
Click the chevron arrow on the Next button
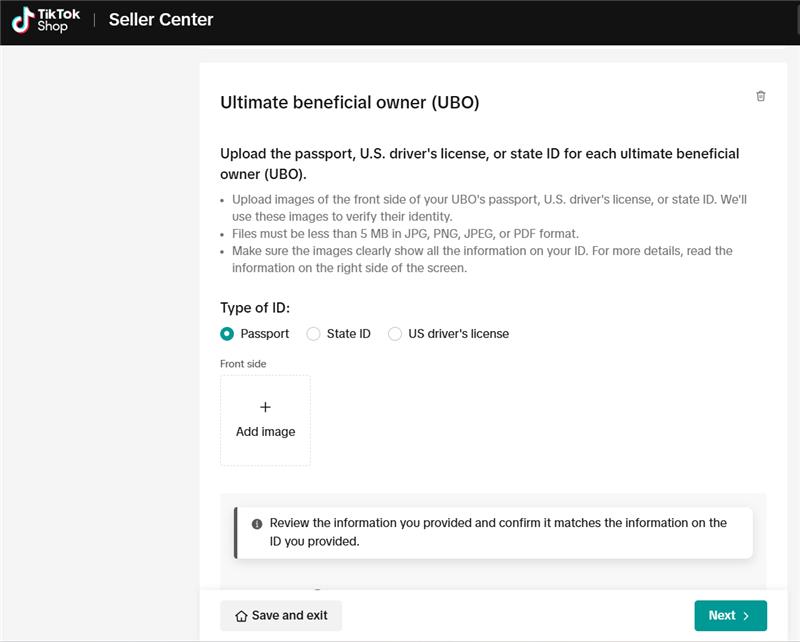(746, 616)
